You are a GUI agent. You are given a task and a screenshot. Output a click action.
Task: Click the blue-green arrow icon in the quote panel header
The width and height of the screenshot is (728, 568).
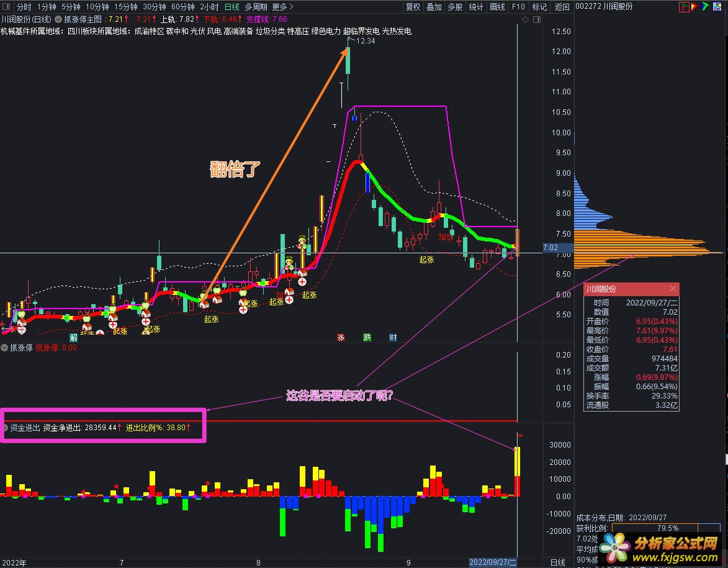pyautogui.click(x=705, y=6)
